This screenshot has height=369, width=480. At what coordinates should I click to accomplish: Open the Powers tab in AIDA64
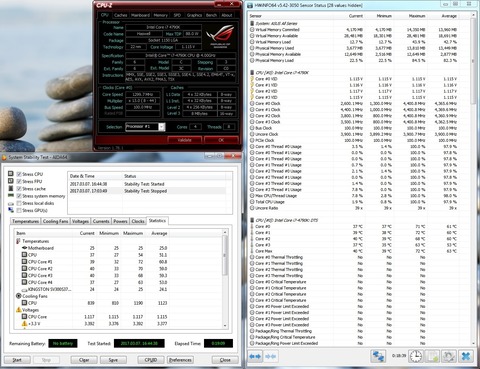[120, 221]
